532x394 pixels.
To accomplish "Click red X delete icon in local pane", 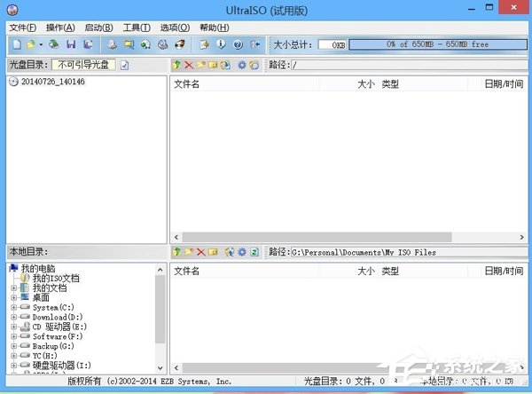I will [x=200, y=252].
